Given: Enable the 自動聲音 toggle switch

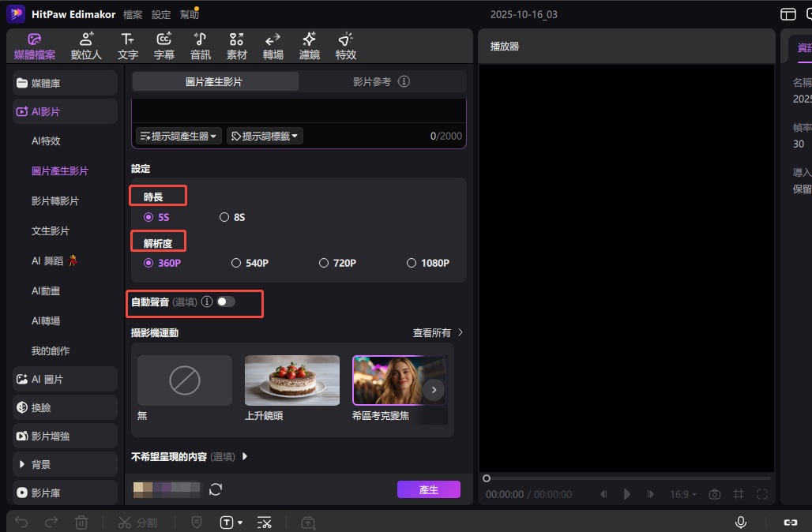Looking at the screenshot, I should coord(226,302).
